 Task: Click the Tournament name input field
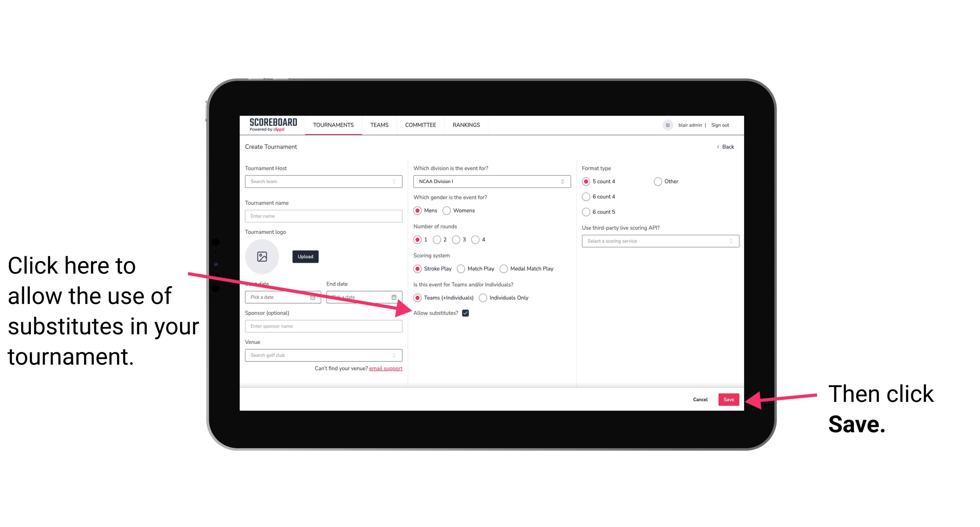coord(325,216)
